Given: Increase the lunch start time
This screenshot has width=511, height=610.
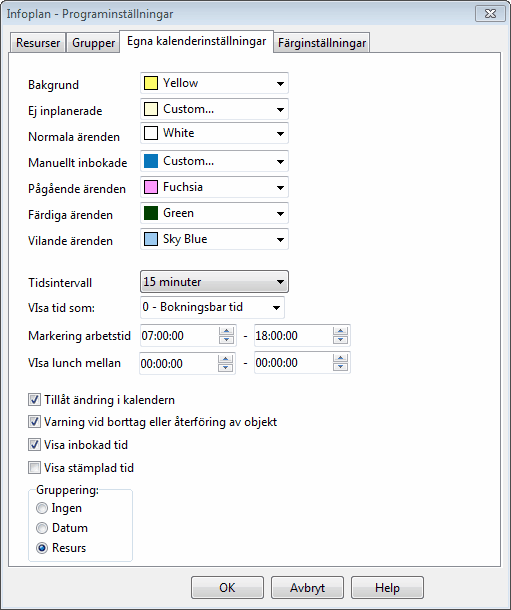Looking at the screenshot, I should pyautogui.click(x=226, y=359).
